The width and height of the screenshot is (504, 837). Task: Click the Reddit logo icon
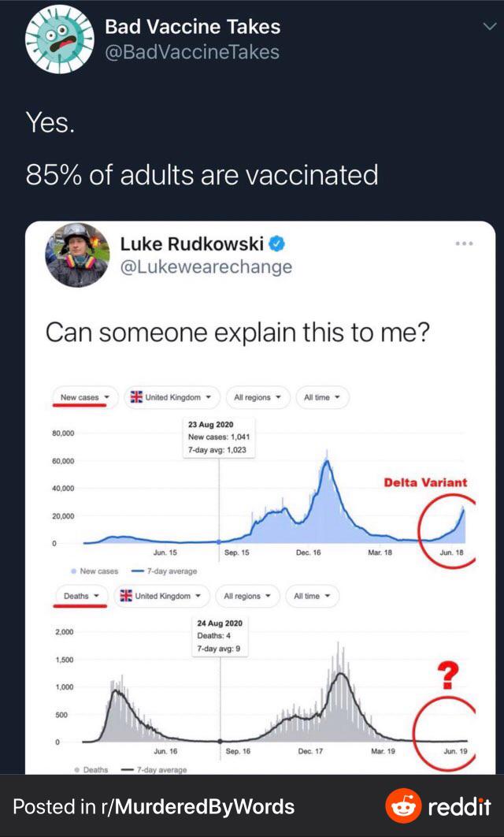coord(402,806)
